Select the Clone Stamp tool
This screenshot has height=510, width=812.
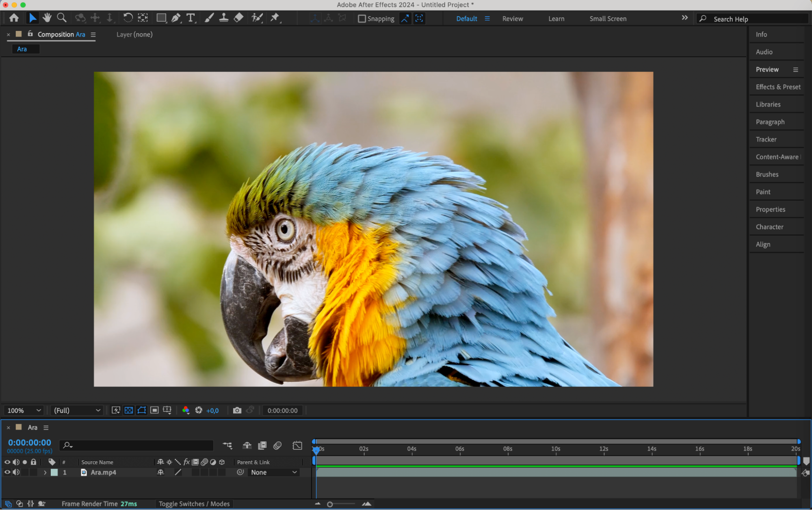coord(223,18)
